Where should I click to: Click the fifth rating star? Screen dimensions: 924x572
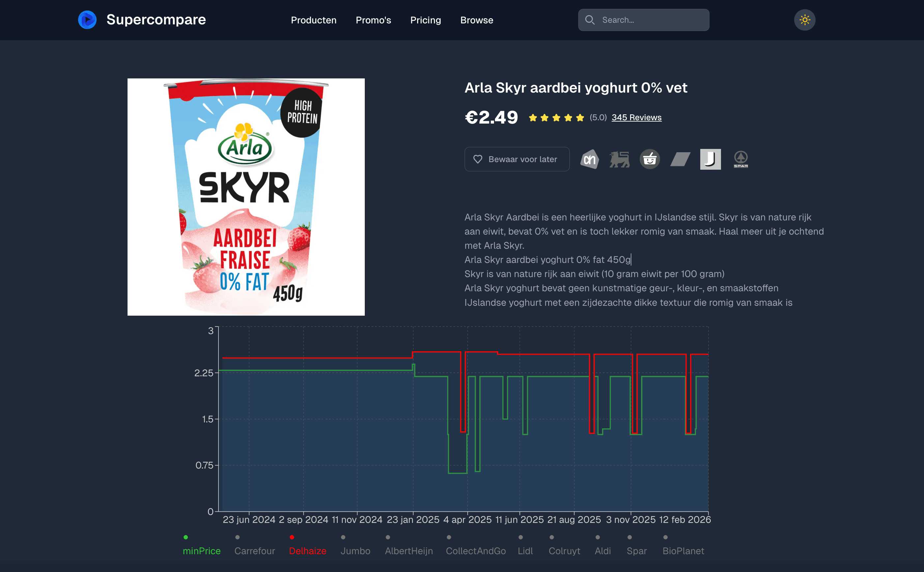(x=580, y=118)
